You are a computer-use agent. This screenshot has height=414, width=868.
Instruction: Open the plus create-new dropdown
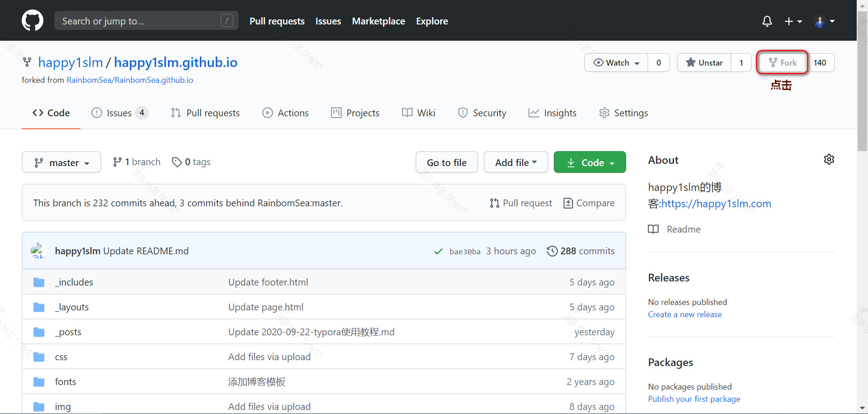point(793,21)
